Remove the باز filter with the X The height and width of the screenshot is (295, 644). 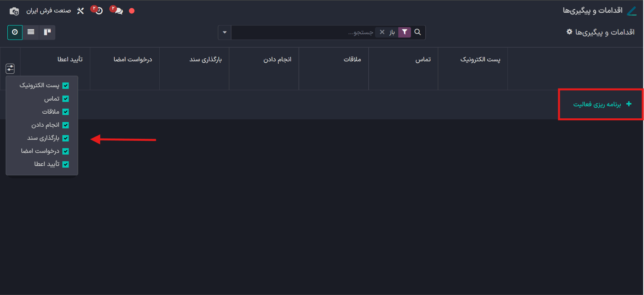click(x=382, y=32)
